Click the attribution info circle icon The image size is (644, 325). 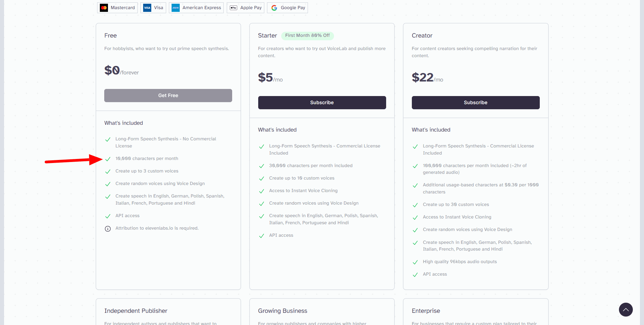coord(108,229)
